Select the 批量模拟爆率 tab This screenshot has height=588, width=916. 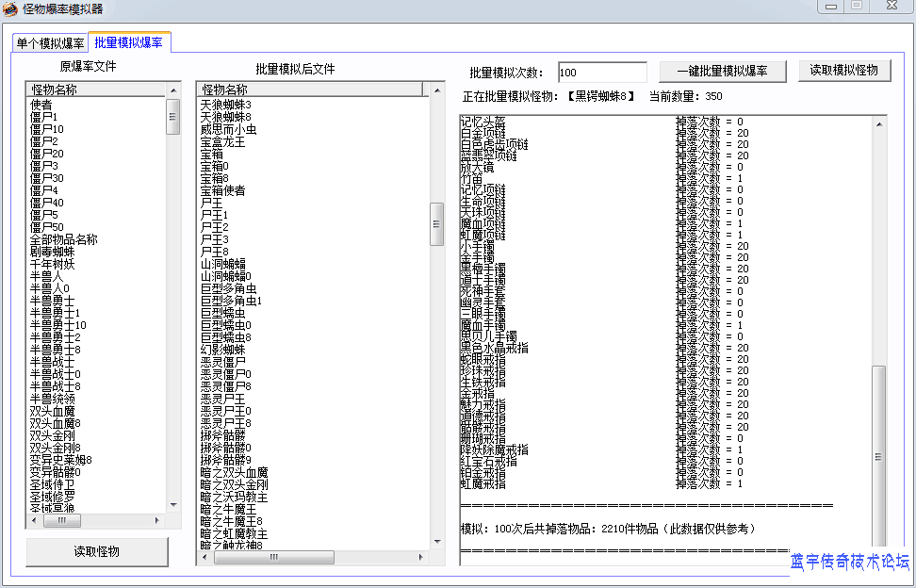pyautogui.click(x=128, y=42)
